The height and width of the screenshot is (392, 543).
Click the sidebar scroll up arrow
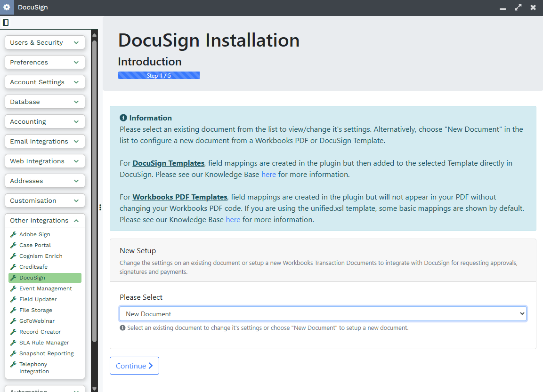94,35
